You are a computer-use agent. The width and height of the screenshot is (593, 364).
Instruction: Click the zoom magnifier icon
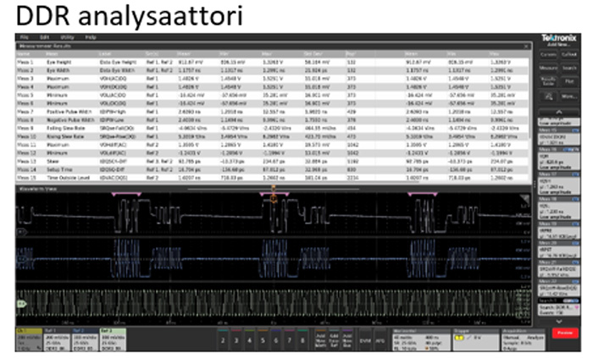[x=549, y=97]
